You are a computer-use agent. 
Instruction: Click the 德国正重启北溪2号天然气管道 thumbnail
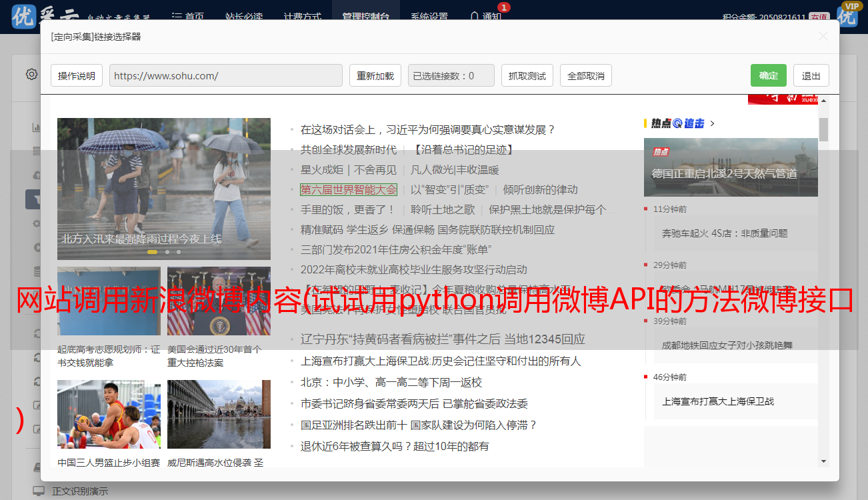730,167
